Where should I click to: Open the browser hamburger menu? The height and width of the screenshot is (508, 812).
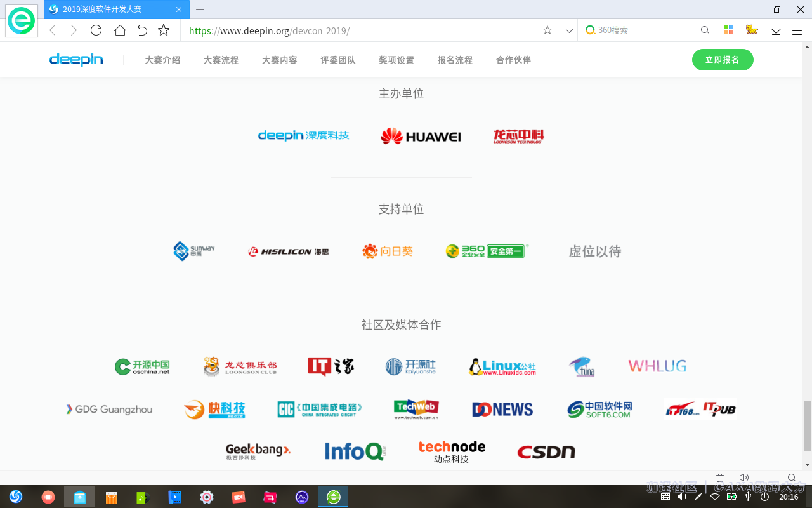pyautogui.click(x=797, y=30)
